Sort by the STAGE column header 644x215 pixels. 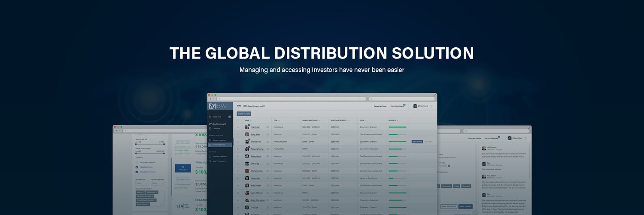(x=363, y=120)
